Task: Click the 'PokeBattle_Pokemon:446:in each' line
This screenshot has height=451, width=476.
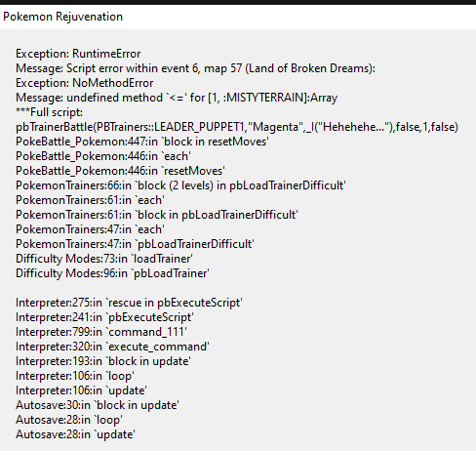Action: click(x=103, y=156)
